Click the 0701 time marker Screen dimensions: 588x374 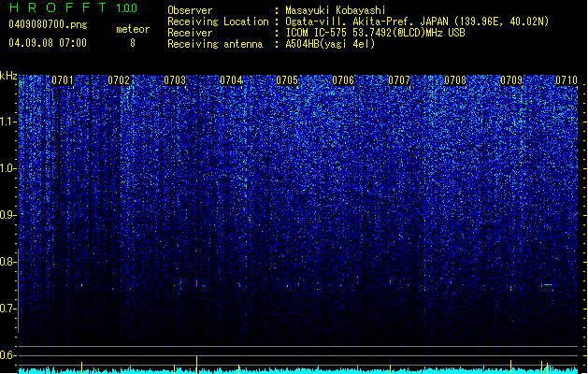pyautogui.click(x=63, y=80)
